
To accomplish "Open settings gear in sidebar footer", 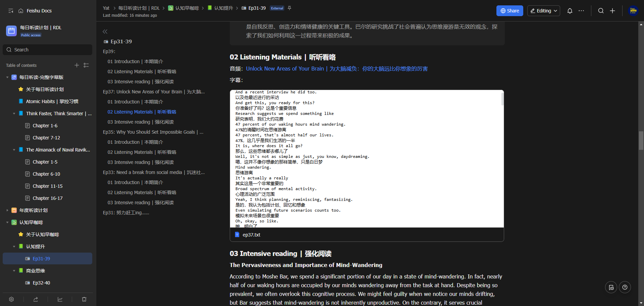I will tap(11, 299).
